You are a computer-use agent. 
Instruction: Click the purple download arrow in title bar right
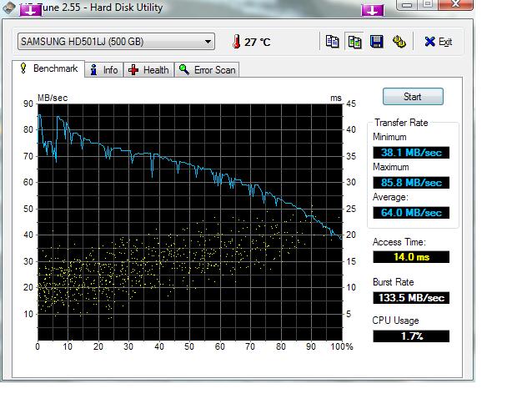coord(373,10)
